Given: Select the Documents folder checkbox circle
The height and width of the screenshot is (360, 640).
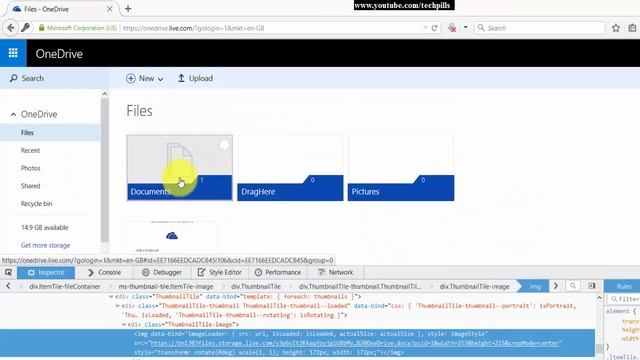Looking at the screenshot, I should [224, 145].
